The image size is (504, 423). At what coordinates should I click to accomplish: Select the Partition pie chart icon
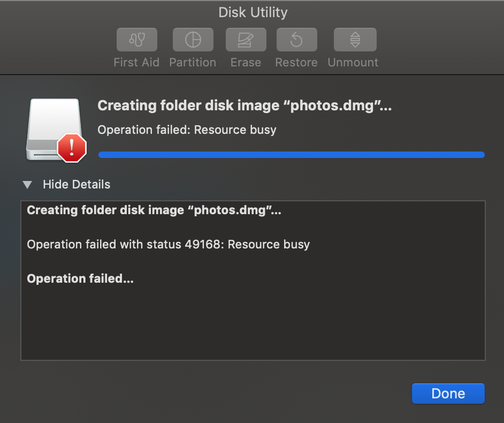pos(193,40)
